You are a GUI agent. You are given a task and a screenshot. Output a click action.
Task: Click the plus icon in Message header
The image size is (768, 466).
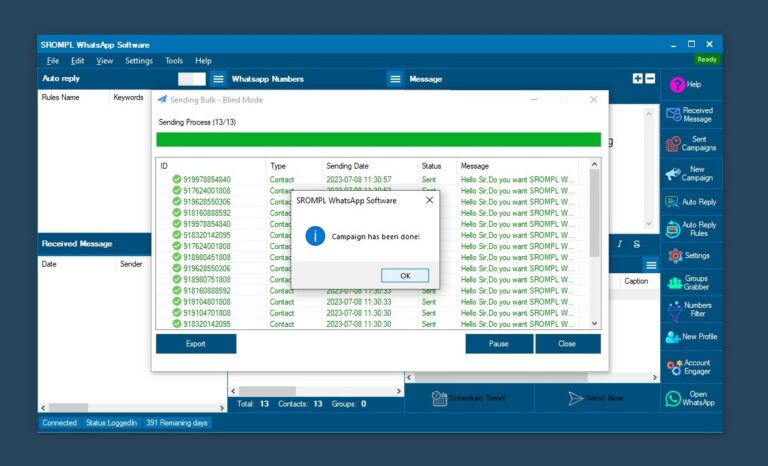(637, 79)
